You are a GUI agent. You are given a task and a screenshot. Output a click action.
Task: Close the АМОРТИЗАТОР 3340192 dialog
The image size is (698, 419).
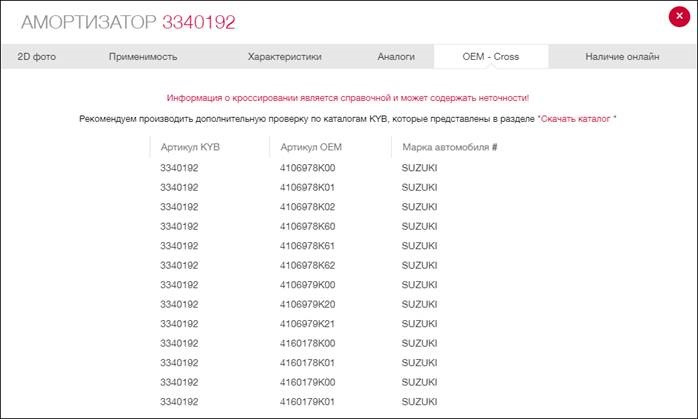[679, 16]
